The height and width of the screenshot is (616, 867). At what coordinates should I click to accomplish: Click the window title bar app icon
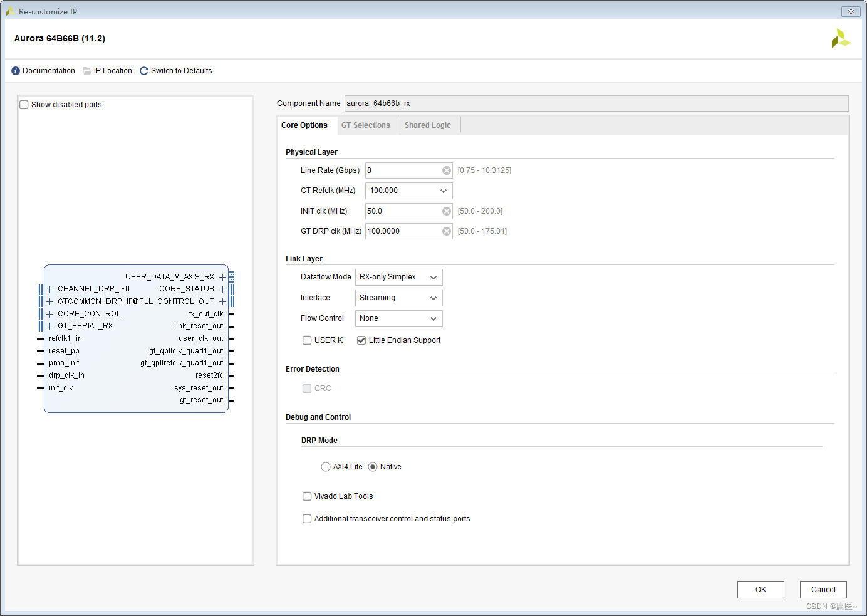point(10,11)
